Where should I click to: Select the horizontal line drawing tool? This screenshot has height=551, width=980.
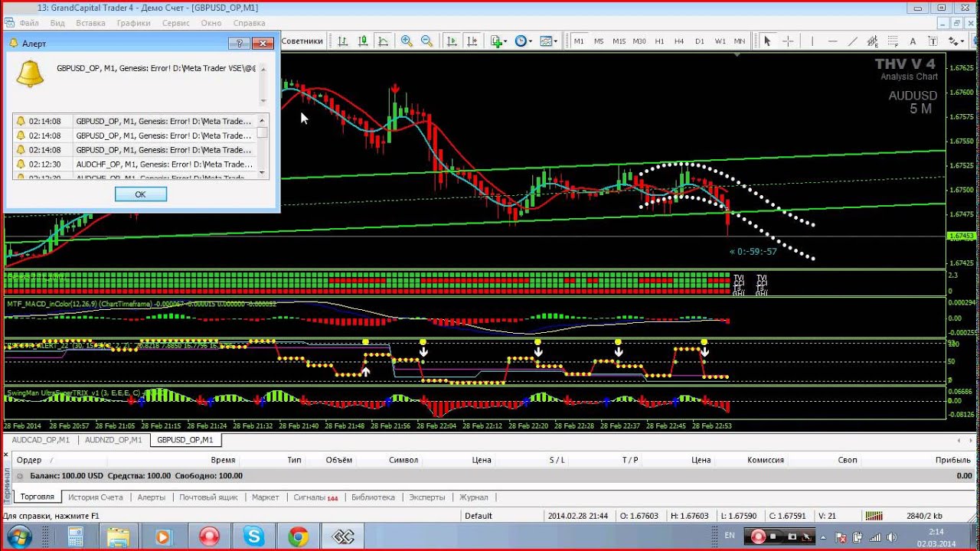[832, 41]
